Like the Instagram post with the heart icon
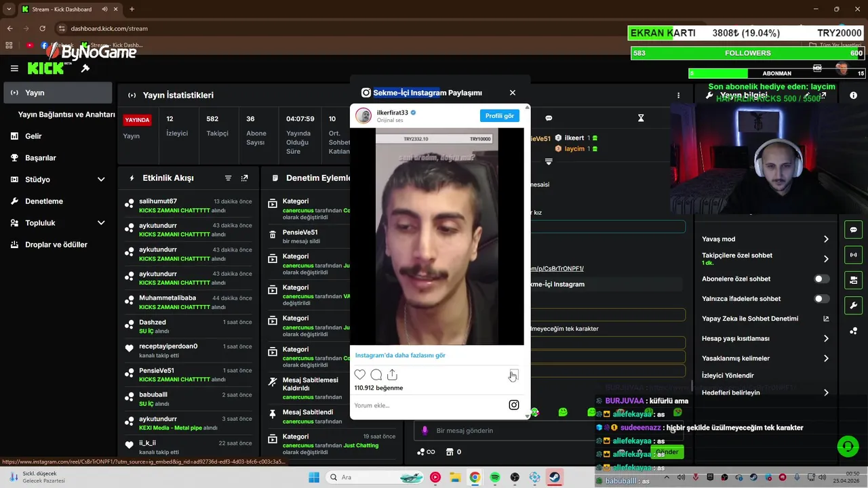The image size is (868, 488). 360,375
